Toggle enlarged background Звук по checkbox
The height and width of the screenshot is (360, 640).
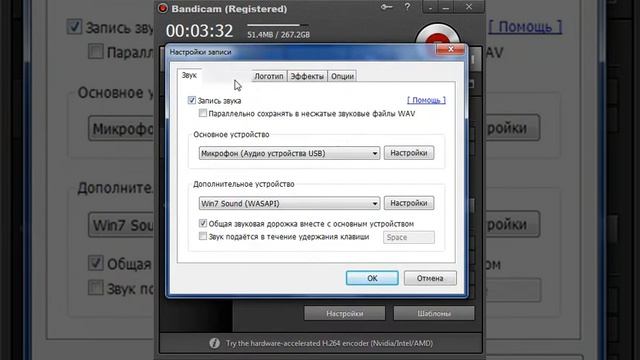click(x=96, y=287)
